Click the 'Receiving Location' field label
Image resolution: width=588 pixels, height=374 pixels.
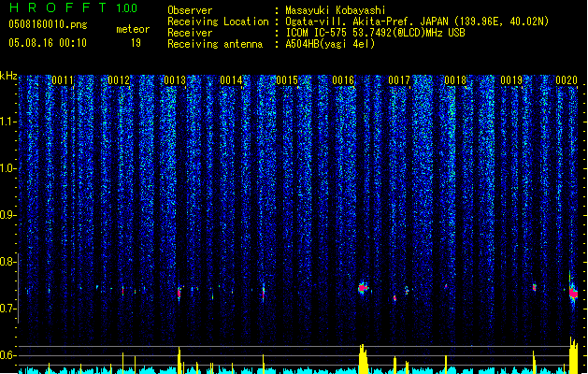point(218,22)
